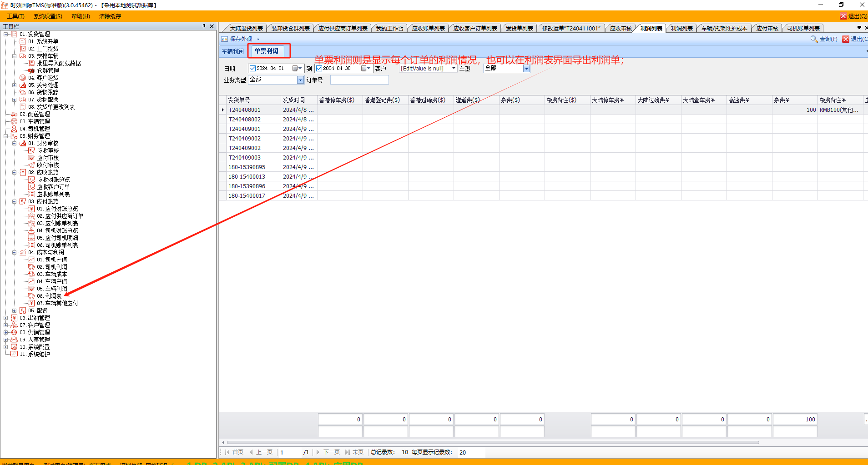This screenshot has height=465, width=868.
Task: Click the 清除缓存 button
Action: tap(110, 16)
